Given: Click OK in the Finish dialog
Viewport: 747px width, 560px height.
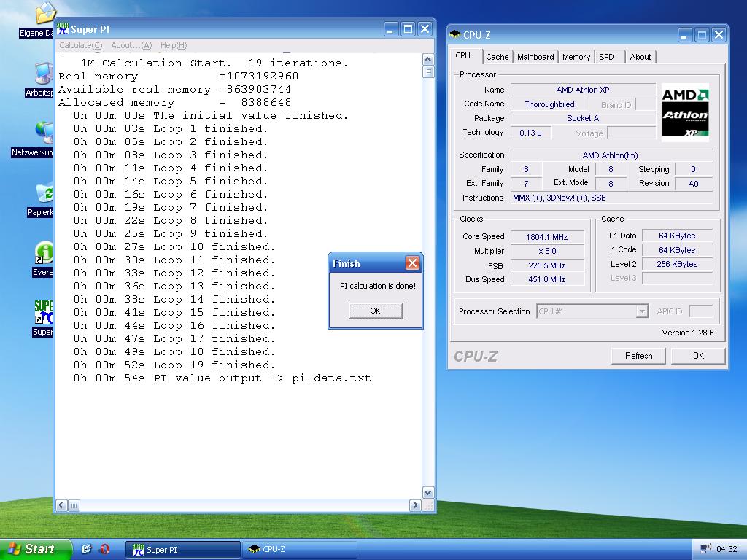Looking at the screenshot, I should click(376, 311).
